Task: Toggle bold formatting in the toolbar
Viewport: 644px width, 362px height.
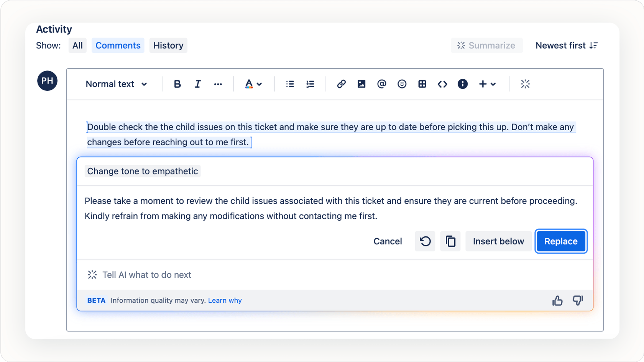Action: 177,84
